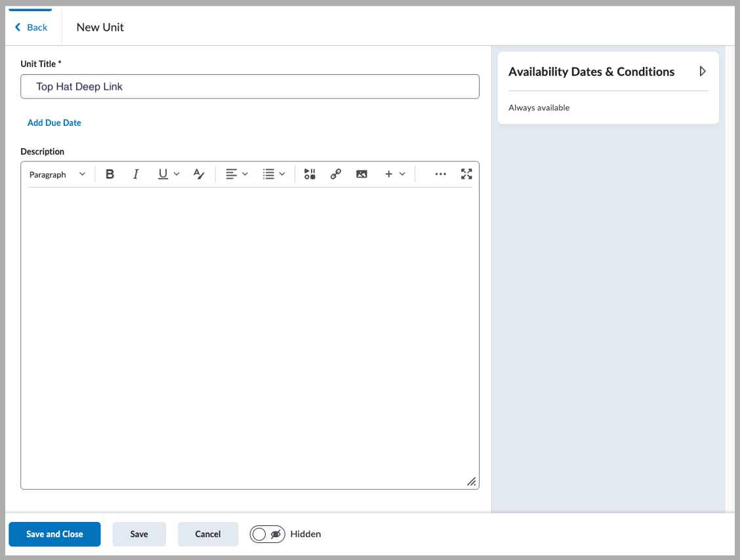This screenshot has height=560, width=740.
Task: Open the font color tool
Action: coord(199,174)
